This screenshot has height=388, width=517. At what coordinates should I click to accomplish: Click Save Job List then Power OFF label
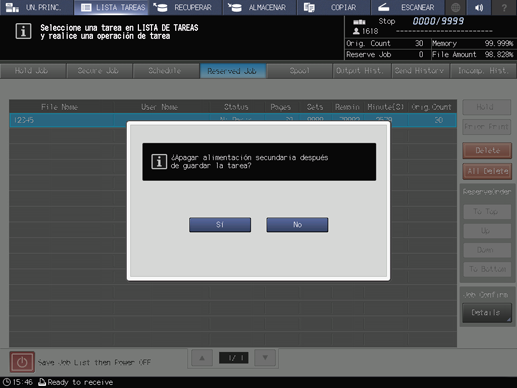pos(94,362)
